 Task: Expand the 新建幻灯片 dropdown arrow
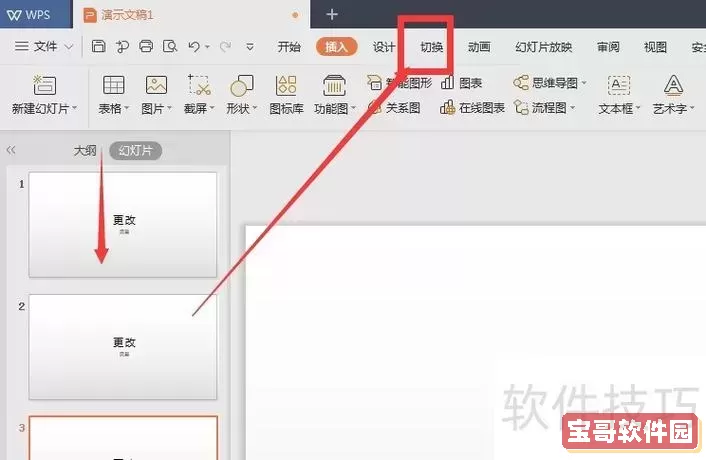click(x=75, y=108)
